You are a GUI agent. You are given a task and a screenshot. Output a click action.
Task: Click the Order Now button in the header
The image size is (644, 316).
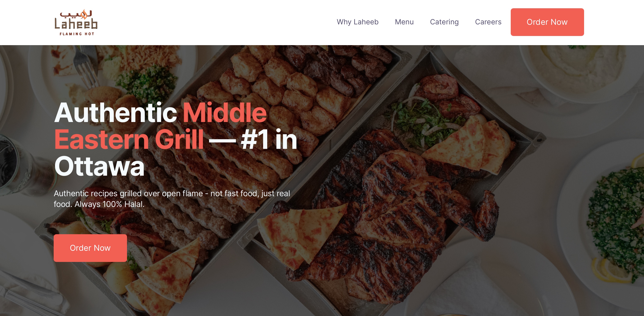tap(547, 22)
